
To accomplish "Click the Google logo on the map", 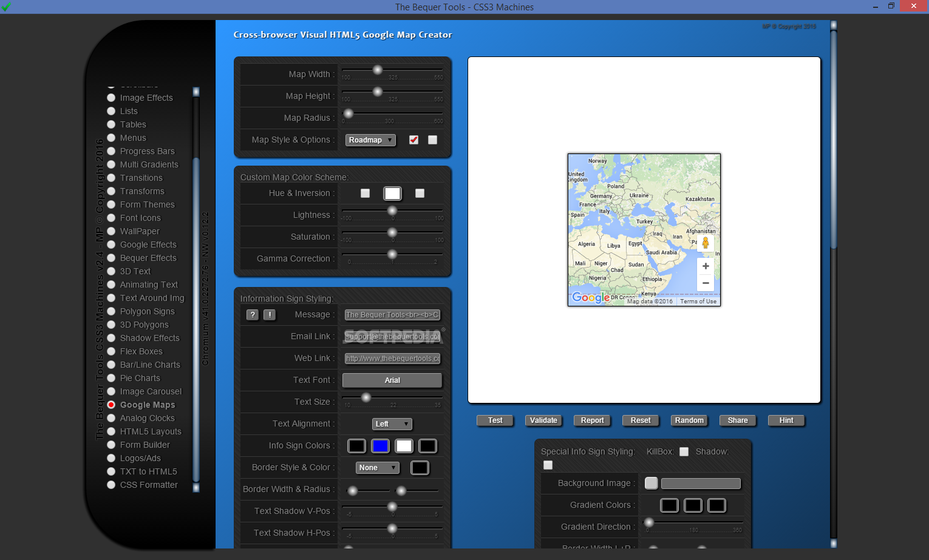I will tap(591, 297).
